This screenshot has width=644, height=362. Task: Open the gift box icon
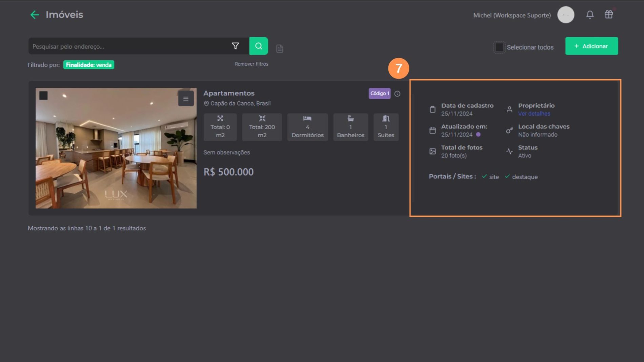click(609, 15)
